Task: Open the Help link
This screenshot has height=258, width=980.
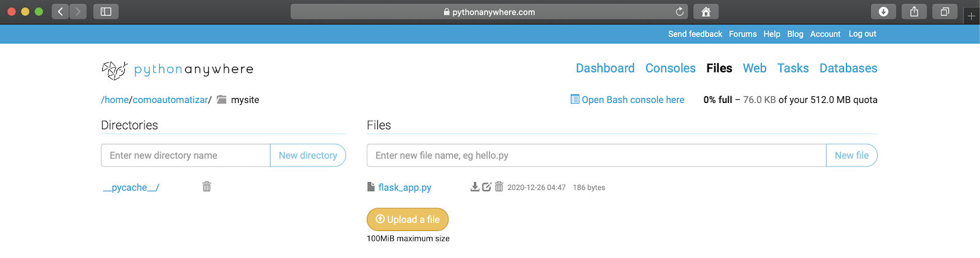Action: point(772,34)
